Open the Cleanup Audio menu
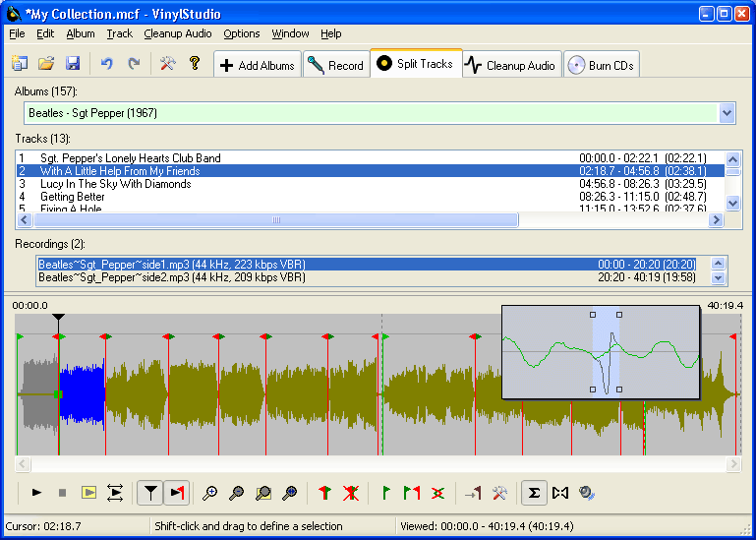 coord(178,33)
